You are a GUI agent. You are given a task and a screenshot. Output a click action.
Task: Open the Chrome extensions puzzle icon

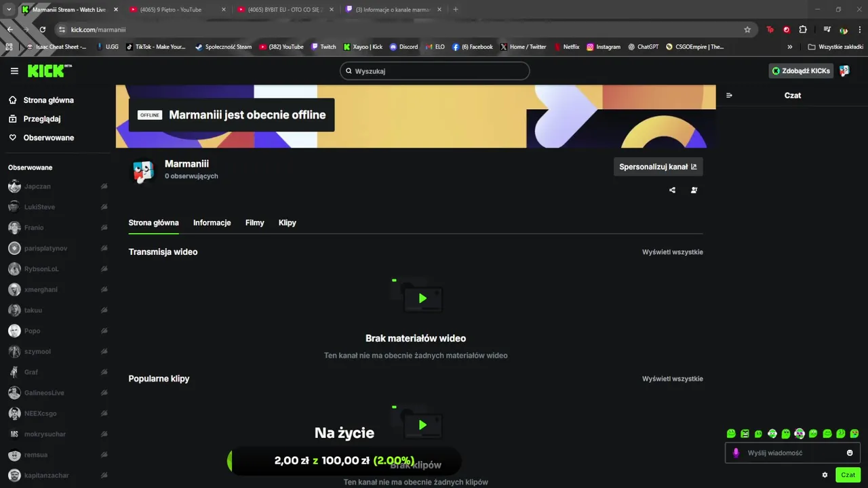pyautogui.click(x=803, y=30)
